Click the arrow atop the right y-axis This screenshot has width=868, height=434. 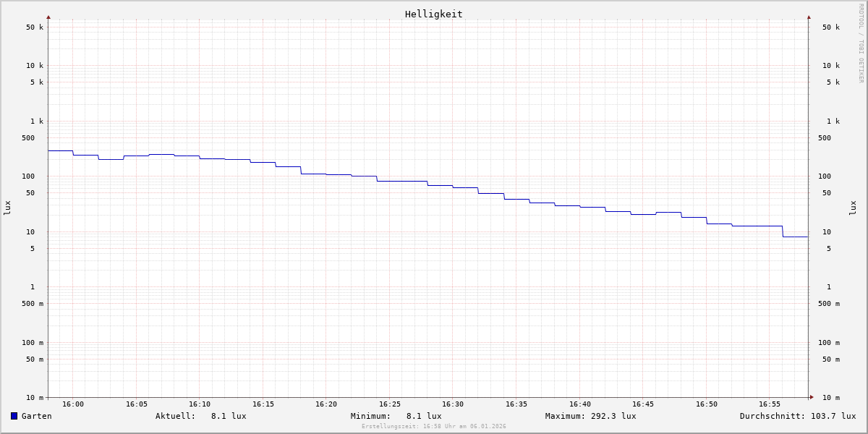(x=809, y=17)
